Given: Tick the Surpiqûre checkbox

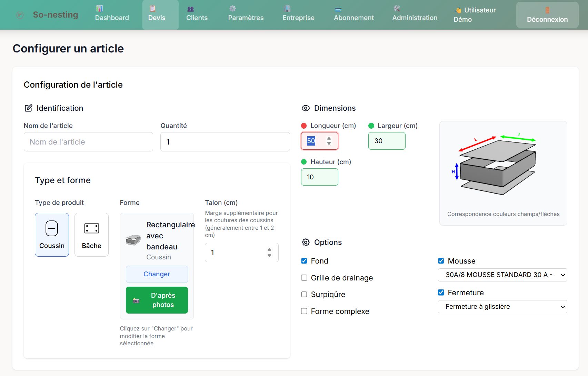Looking at the screenshot, I should click(304, 295).
